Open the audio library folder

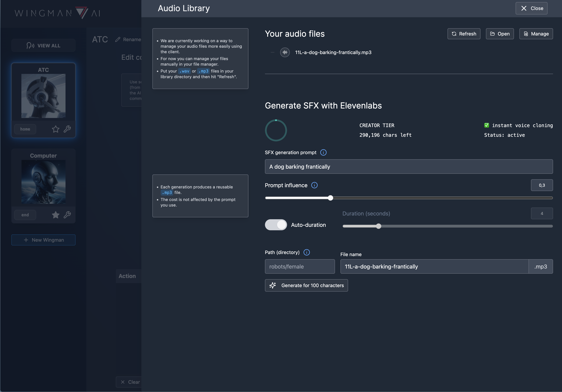pyautogui.click(x=500, y=34)
